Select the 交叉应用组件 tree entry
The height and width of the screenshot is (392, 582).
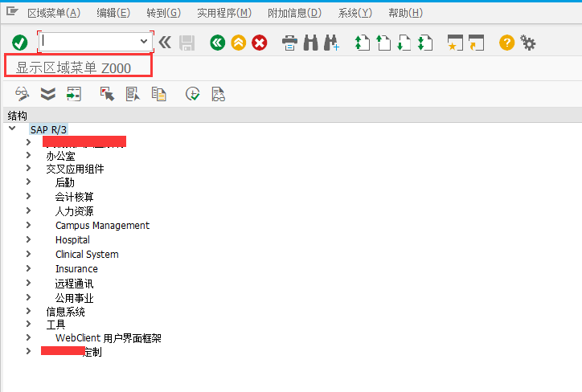tap(75, 169)
